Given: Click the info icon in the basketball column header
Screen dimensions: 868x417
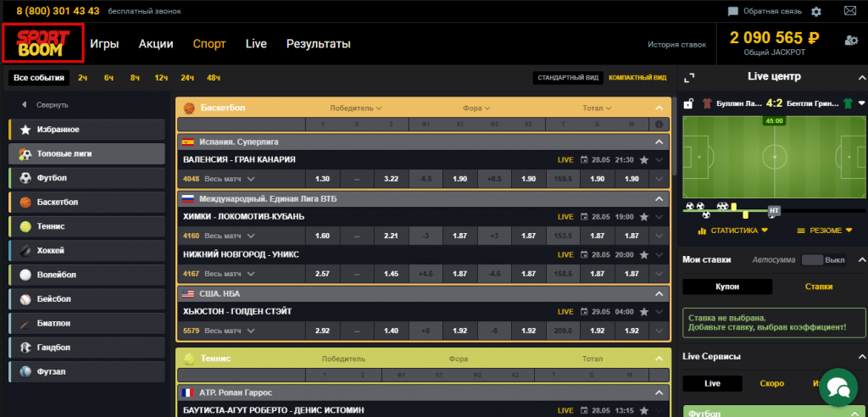Looking at the screenshot, I should (x=659, y=125).
